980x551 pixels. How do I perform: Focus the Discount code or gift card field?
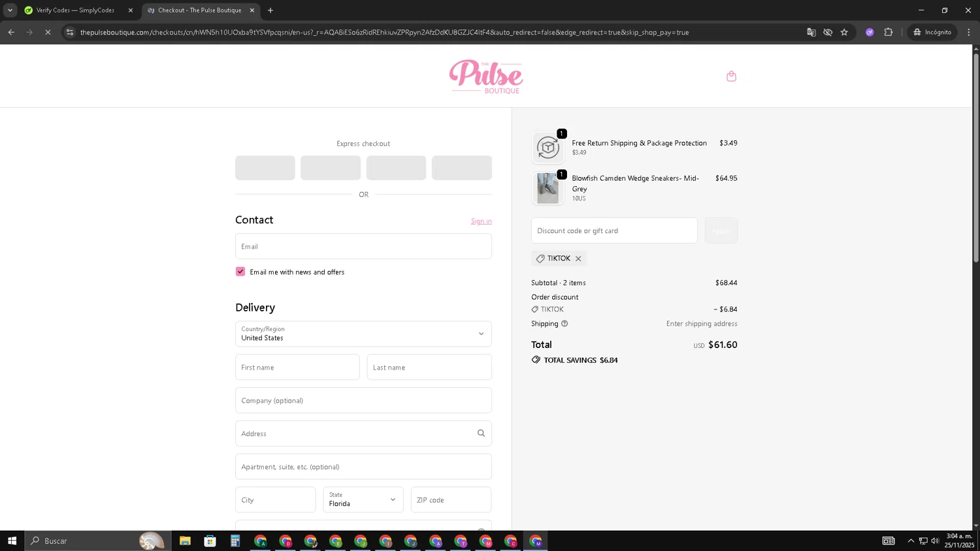point(614,230)
